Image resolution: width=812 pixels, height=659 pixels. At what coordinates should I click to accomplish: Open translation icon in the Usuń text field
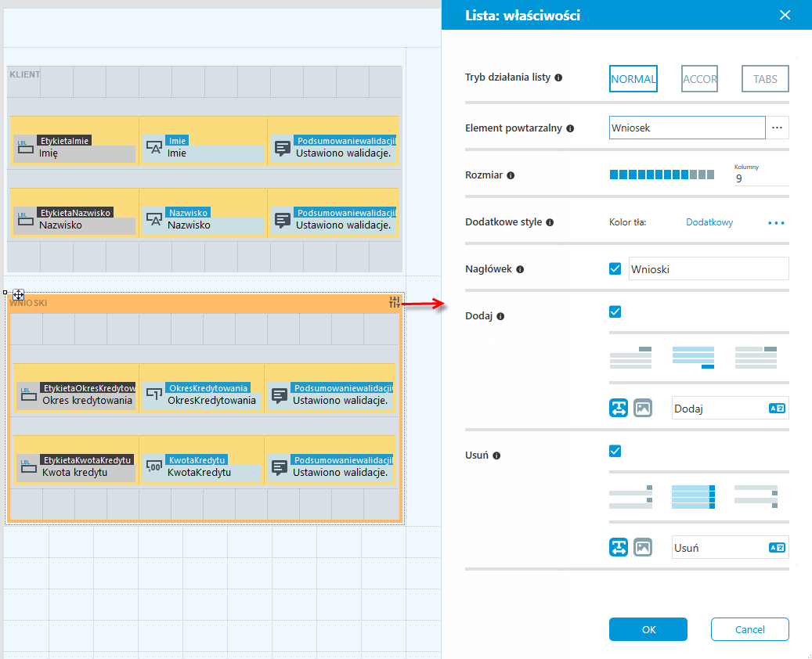point(777,548)
